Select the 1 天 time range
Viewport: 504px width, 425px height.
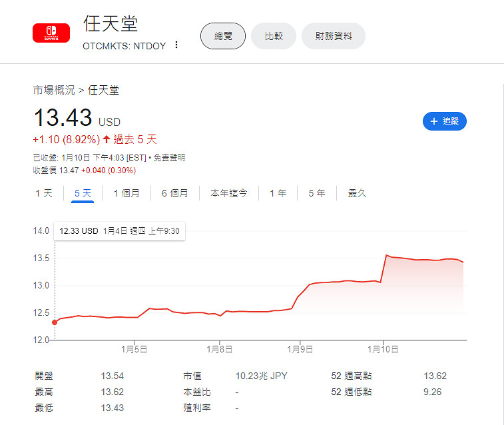pos(44,193)
